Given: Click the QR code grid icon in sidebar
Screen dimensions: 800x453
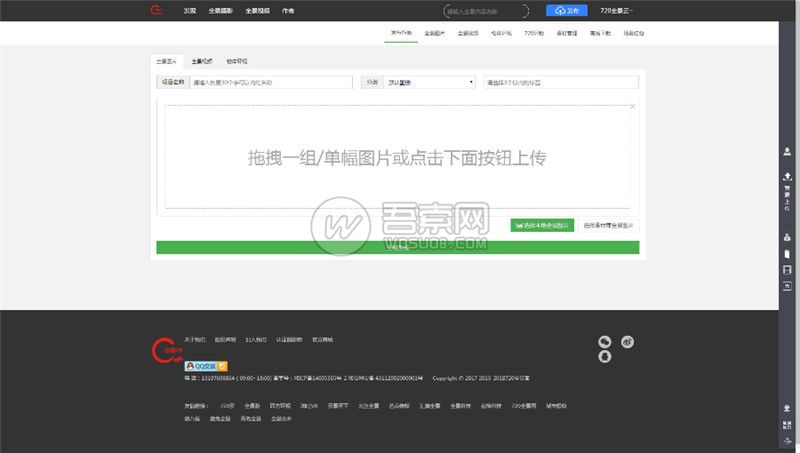Looking at the screenshot, I should pyautogui.click(x=787, y=425).
